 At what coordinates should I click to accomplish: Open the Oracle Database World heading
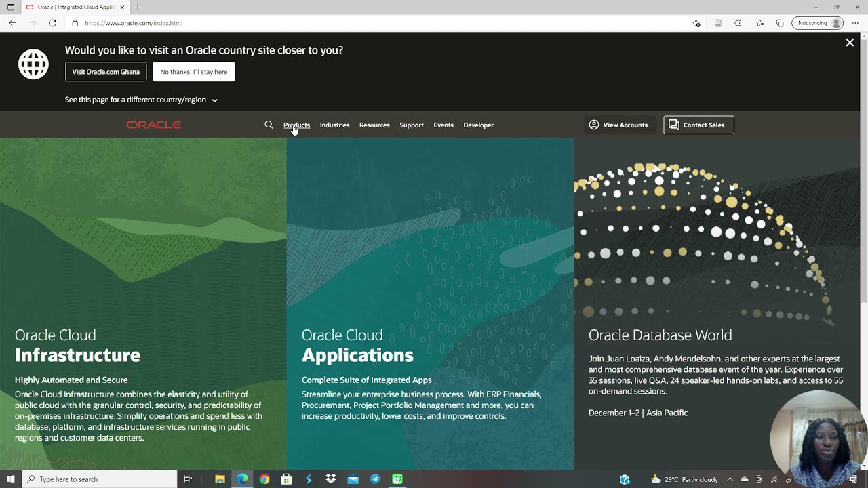[x=660, y=335]
